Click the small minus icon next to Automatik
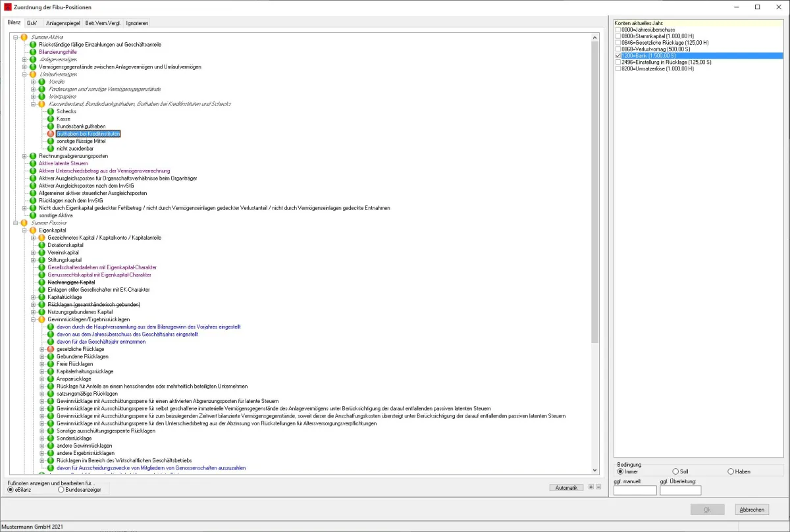 598,487
